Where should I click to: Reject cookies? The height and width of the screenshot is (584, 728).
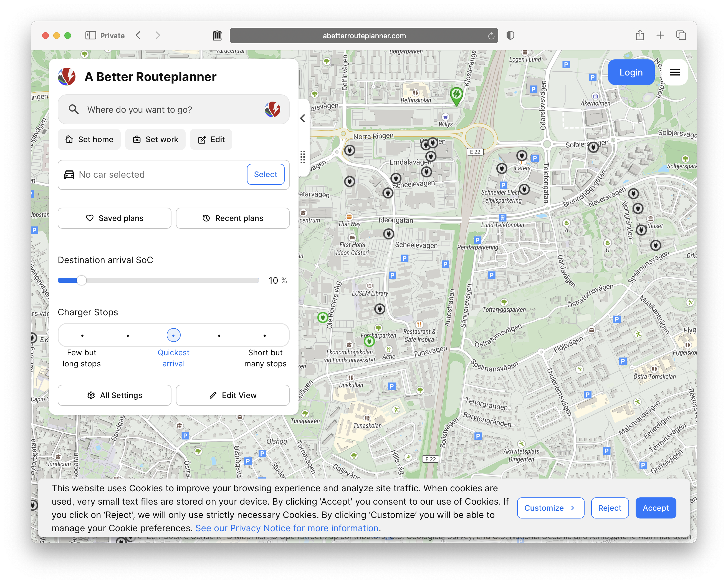pyautogui.click(x=610, y=508)
